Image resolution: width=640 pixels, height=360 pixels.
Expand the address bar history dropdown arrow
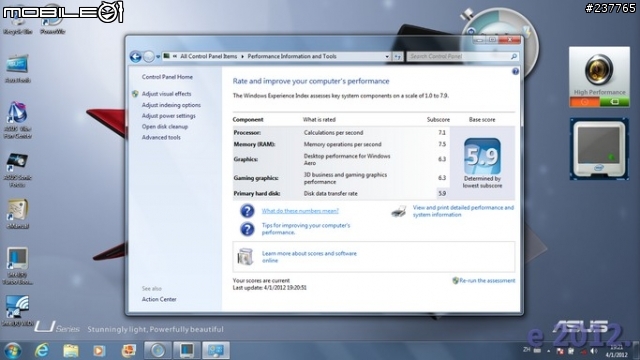(387, 57)
